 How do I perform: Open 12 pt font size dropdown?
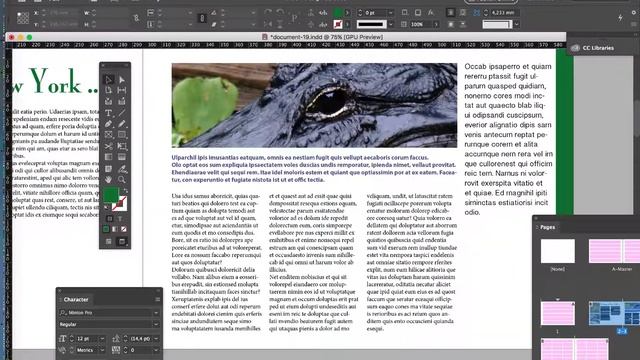click(x=102, y=339)
